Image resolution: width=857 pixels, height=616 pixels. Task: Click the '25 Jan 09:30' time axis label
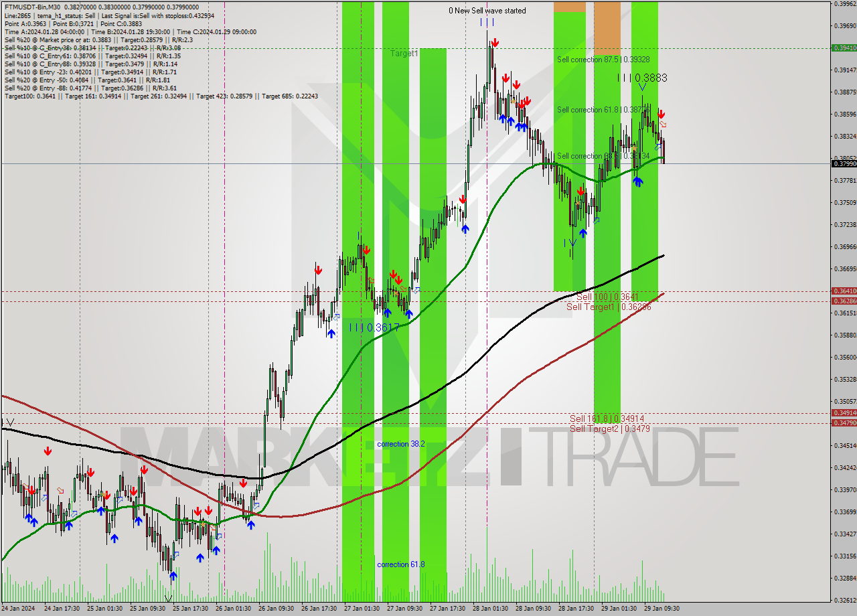point(147,609)
